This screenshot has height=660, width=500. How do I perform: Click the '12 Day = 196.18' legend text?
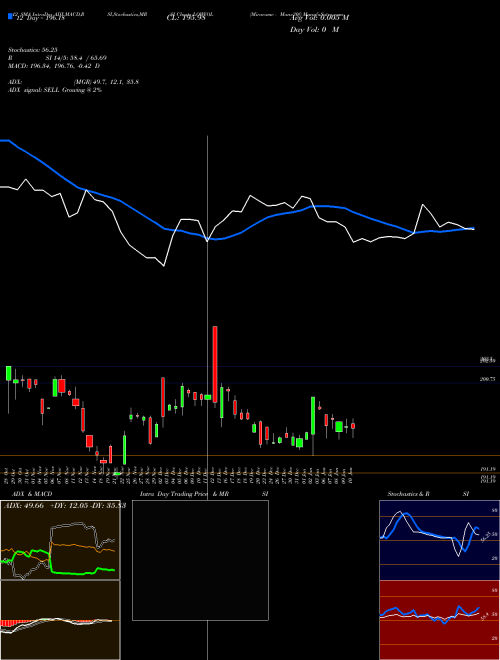(x=40, y=19)
